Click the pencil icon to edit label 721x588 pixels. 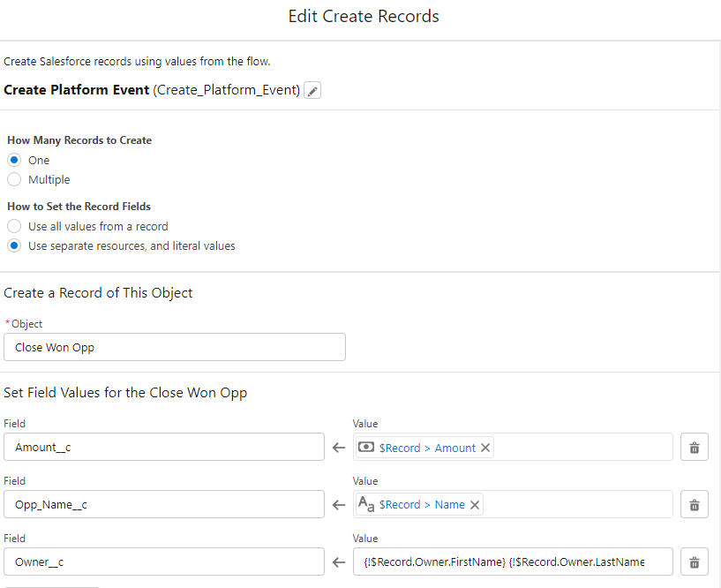tap(312, 90)
